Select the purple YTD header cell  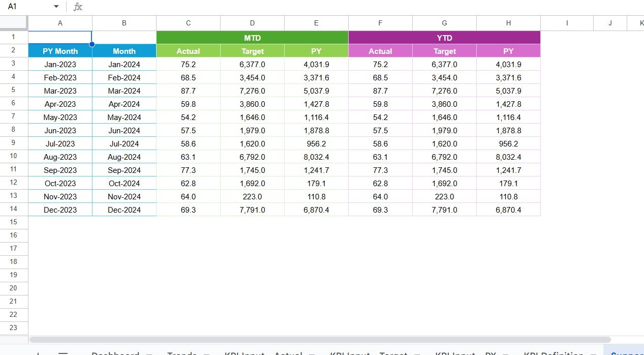pyautogui.click(x=444, y=38)
